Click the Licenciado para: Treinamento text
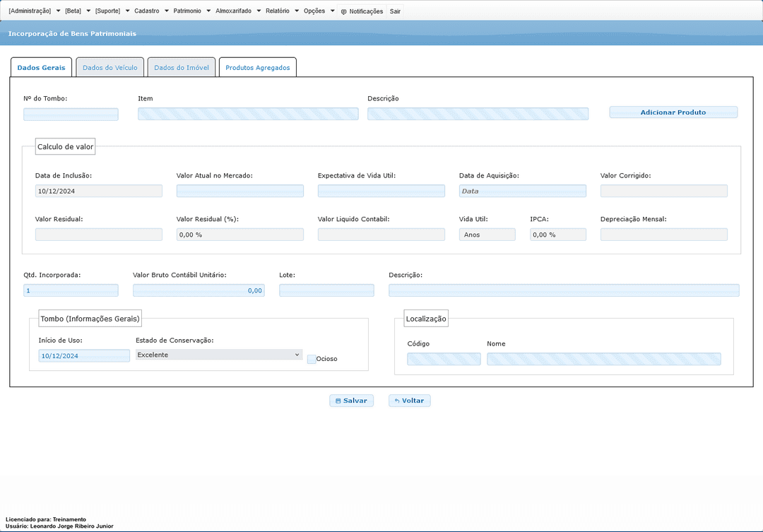 46,519
